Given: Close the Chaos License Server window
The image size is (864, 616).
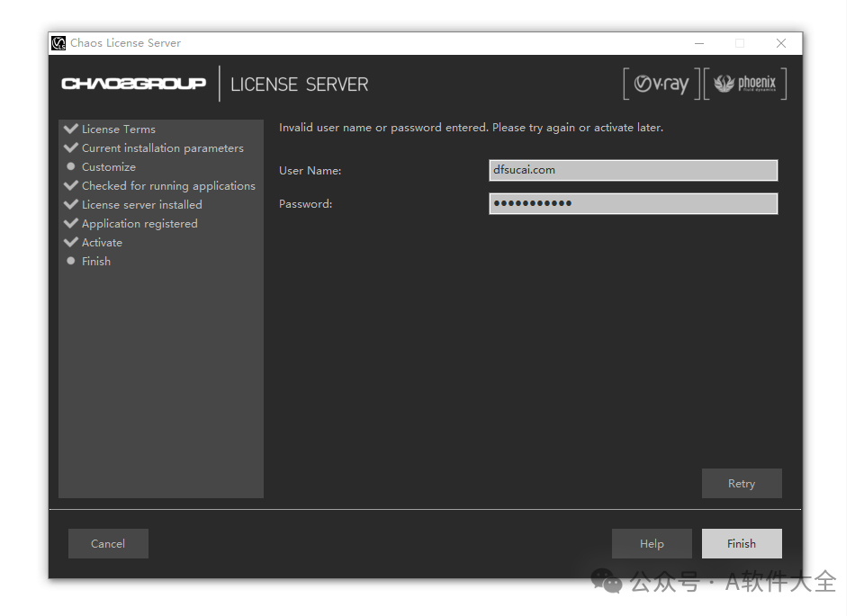Looking at the screenshot, I should click(781, 43).
